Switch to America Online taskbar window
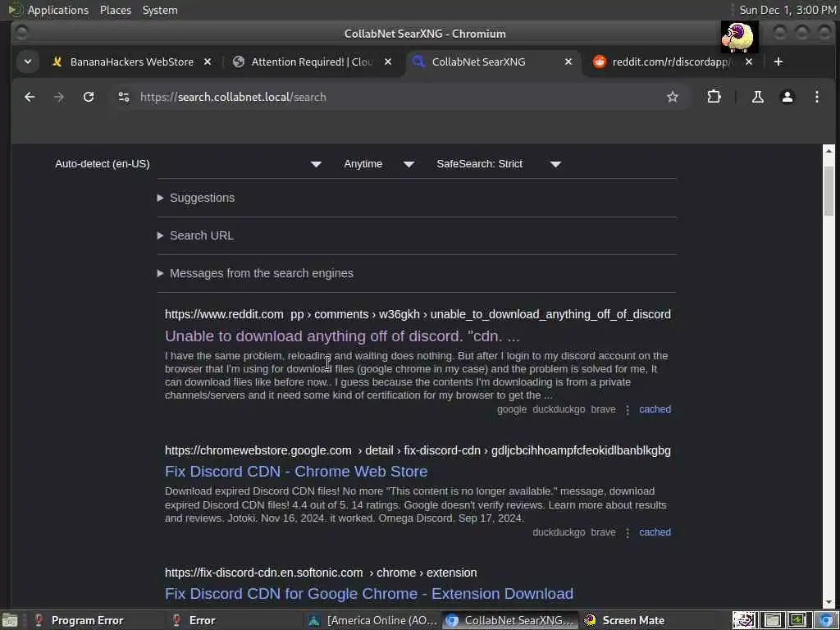The width and height of the screenshot is (840, 630). (373, 620)
